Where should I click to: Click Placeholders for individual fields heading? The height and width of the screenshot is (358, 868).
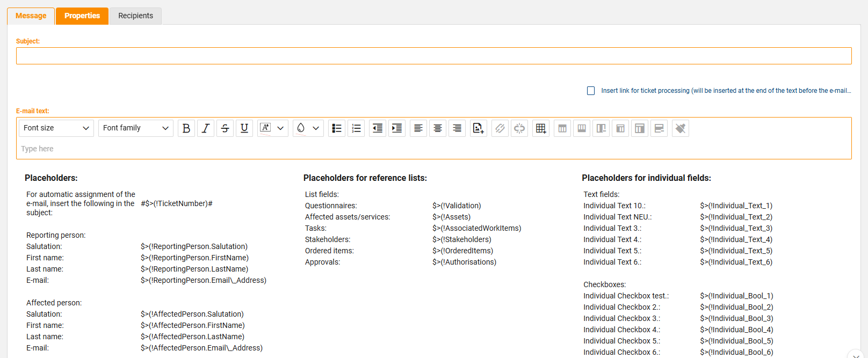pyautogui.click(x=647, y=178)
